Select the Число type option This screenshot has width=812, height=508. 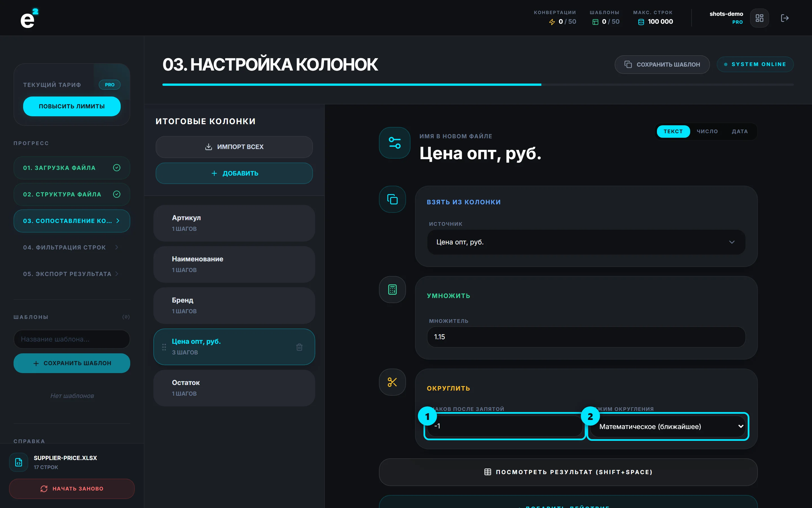(x=707, y=131)
